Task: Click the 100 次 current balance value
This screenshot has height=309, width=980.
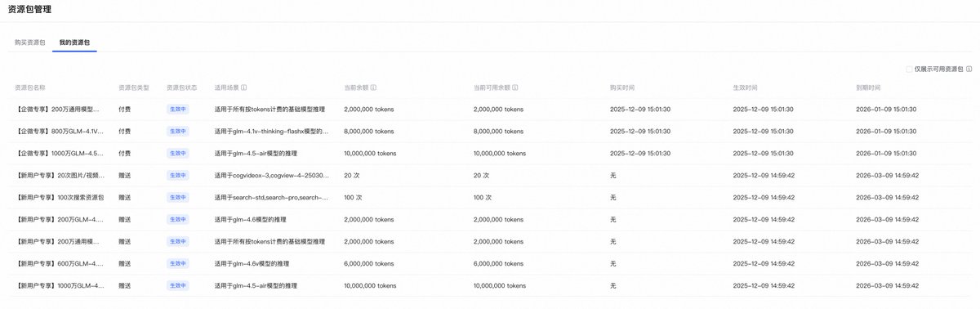Action: 354,197
